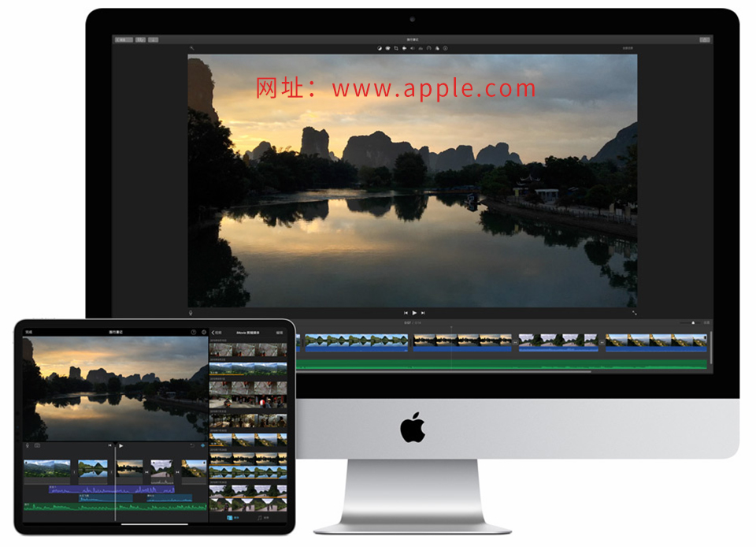Play the project on iPad
The width and height of the screenshot is (756, 547).
coord(121,445)
